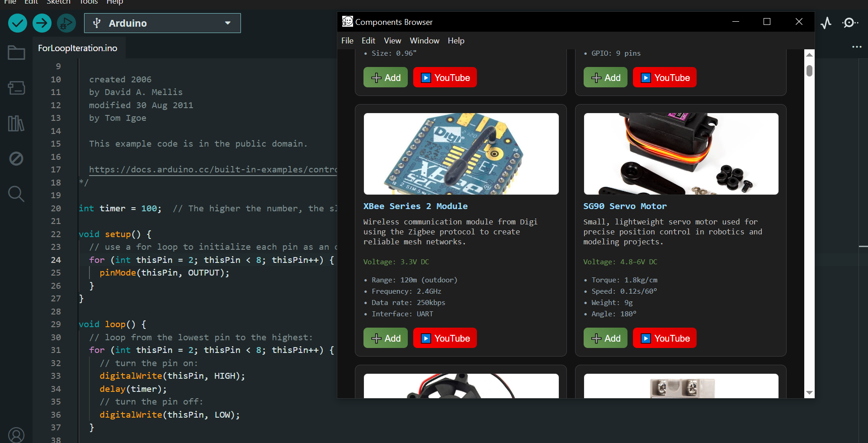Open the Debug sidebar icon

pyautogui.click(x=16, y=158)
